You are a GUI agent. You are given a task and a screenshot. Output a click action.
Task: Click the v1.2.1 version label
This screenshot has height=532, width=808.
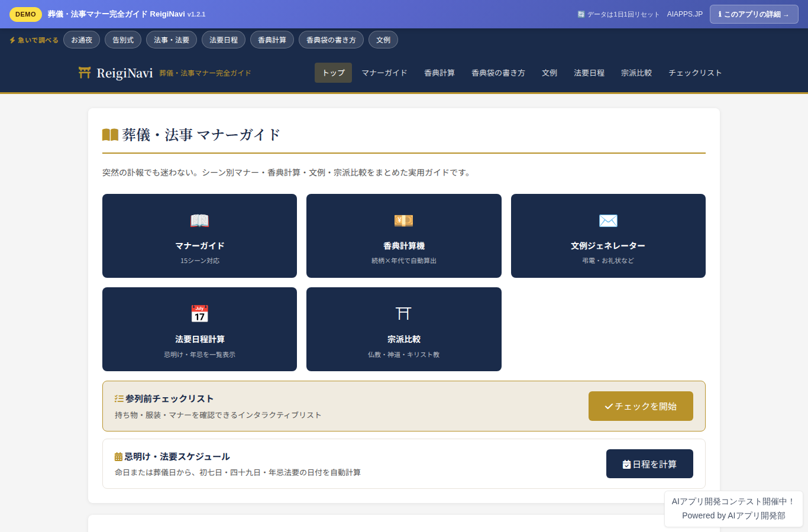pos(196,14)
